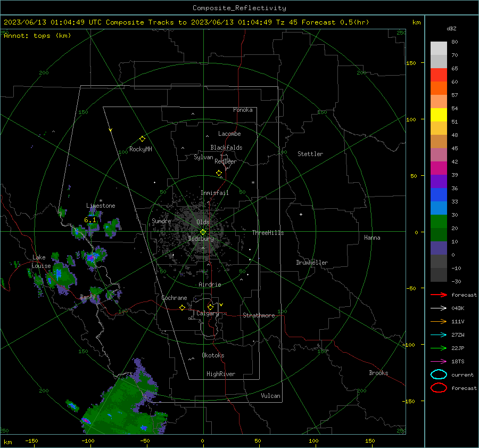This screenshot has width=479, height=448.
Task: Select the 51 dBZ yellow color swatch
Action: coord(439,115)
